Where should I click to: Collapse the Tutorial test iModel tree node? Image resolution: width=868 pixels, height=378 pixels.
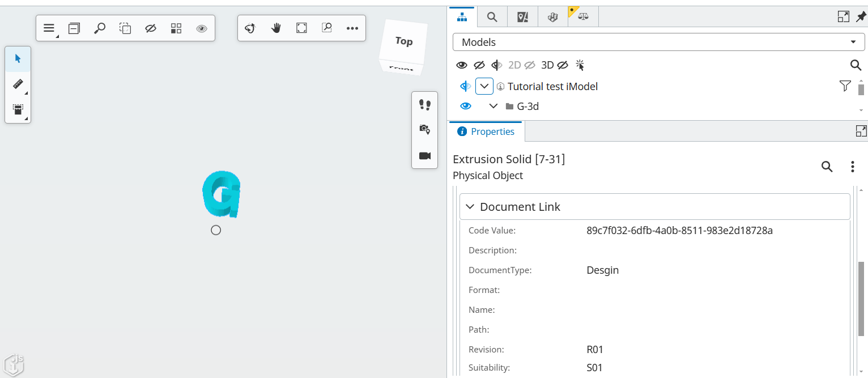pyautogui.click(x=484, y=86)
